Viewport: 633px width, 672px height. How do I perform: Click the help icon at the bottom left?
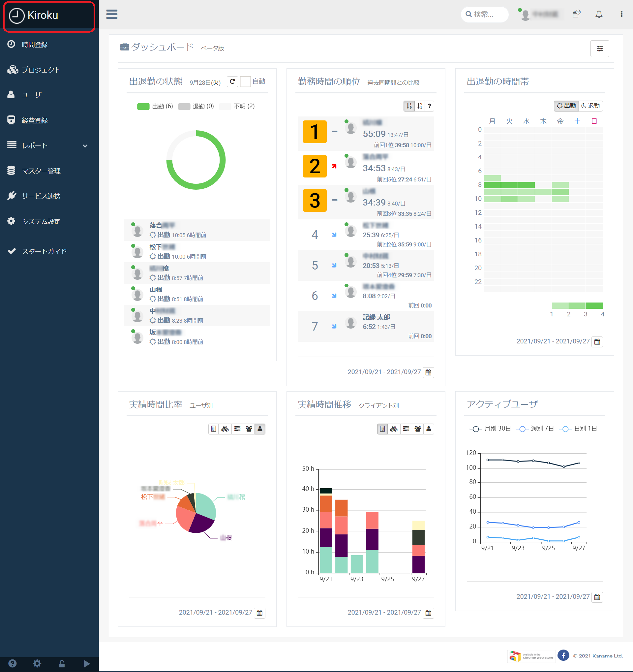coord(13,663)
